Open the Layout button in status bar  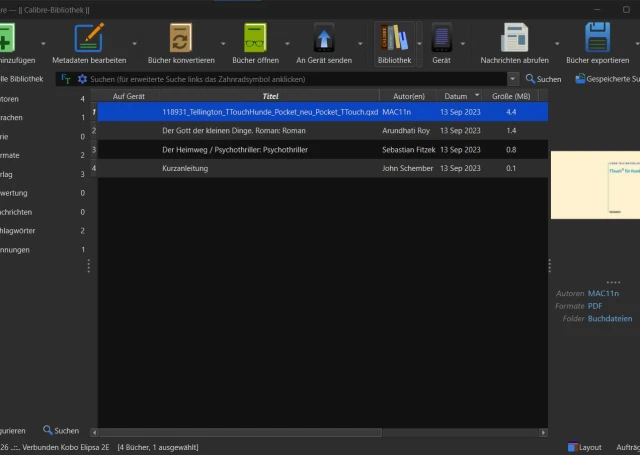(583, 447)
